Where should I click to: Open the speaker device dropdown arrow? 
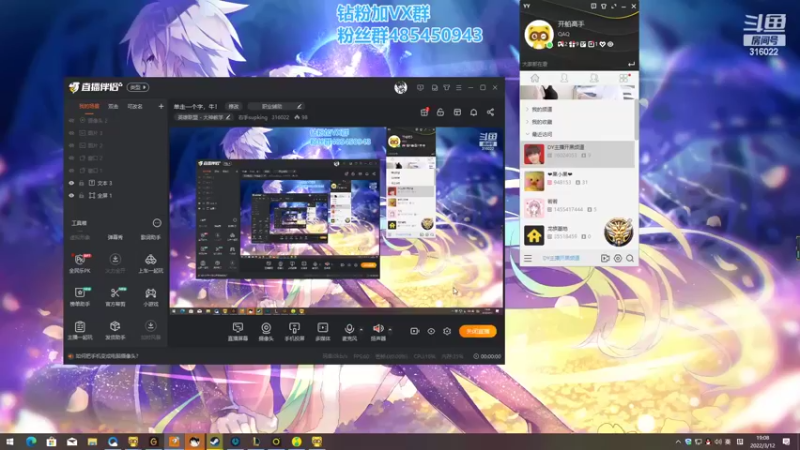coord(390,330)
